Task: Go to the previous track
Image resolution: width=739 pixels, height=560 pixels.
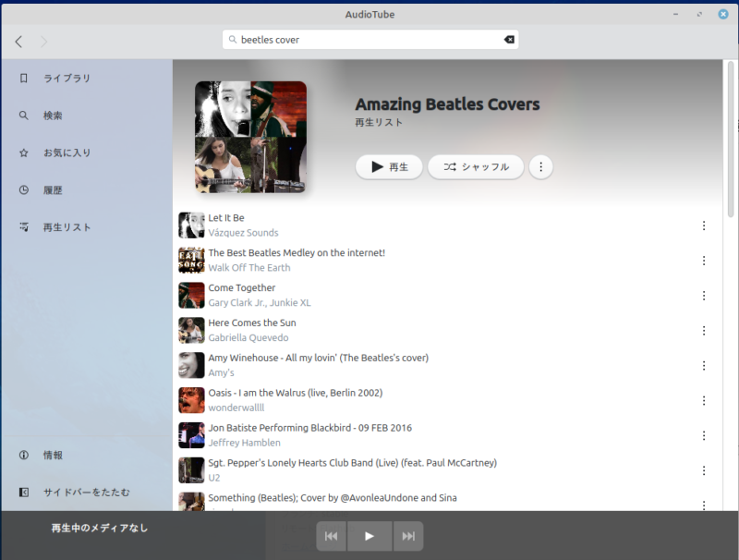Action: click(x=331, y=536)
